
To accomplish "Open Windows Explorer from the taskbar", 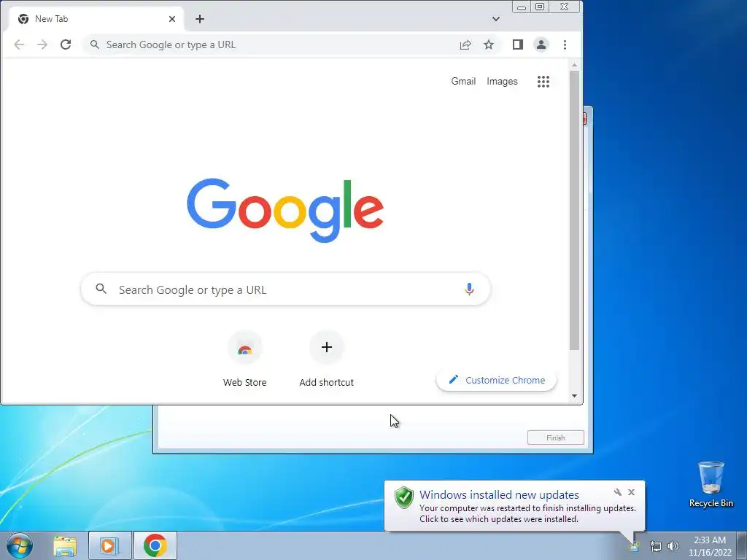I will pyautogui.click(x=65, y=545).
